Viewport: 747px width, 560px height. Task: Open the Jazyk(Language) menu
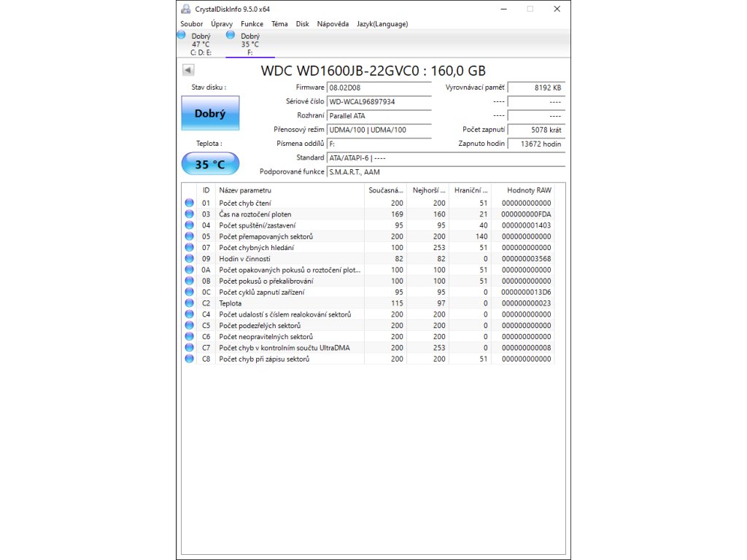(382, 24)
